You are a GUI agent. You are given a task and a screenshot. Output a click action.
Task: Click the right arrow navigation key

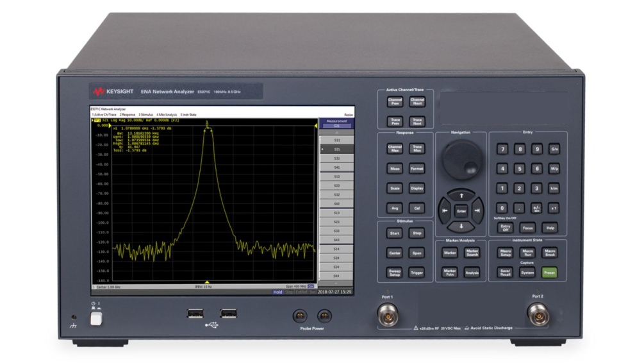477,210
